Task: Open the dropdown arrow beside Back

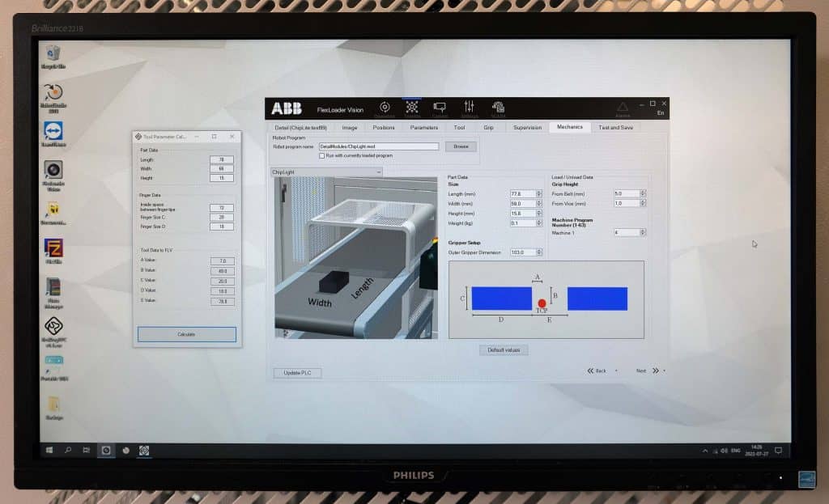Action: click(616, 371)
